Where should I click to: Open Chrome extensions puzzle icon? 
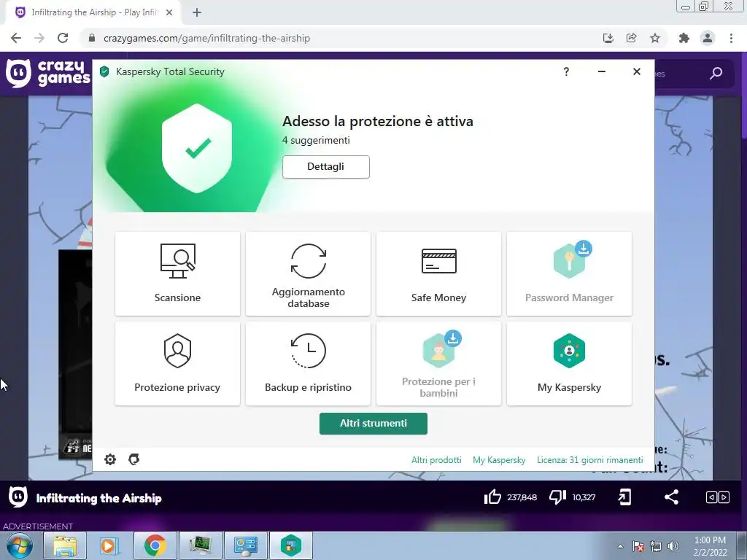pos(684,38)
